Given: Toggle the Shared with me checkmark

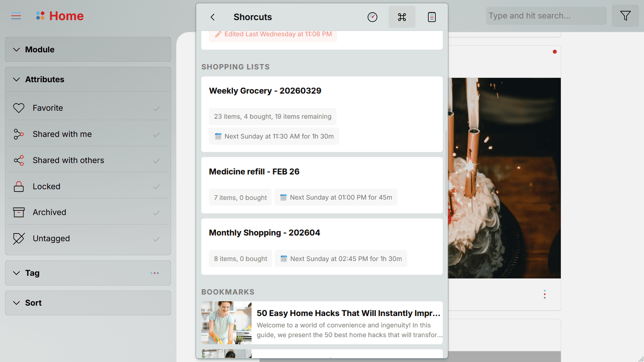Looking at the screenshot, I should 156,135.
